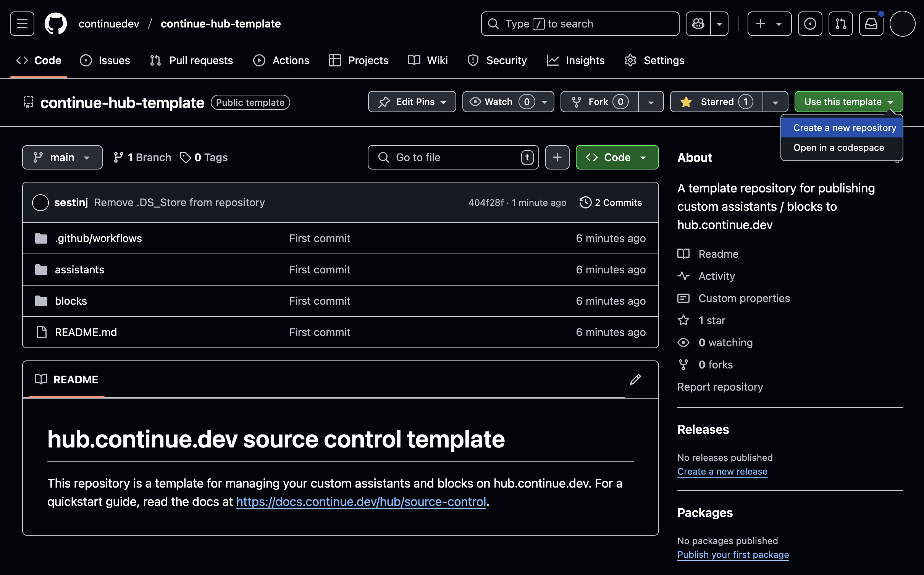Open the assistants folder

tap(79, 270)
